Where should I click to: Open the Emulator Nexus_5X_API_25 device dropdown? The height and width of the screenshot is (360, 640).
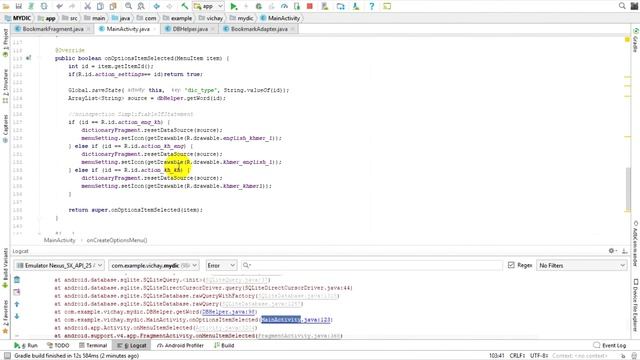click(60, 265)
